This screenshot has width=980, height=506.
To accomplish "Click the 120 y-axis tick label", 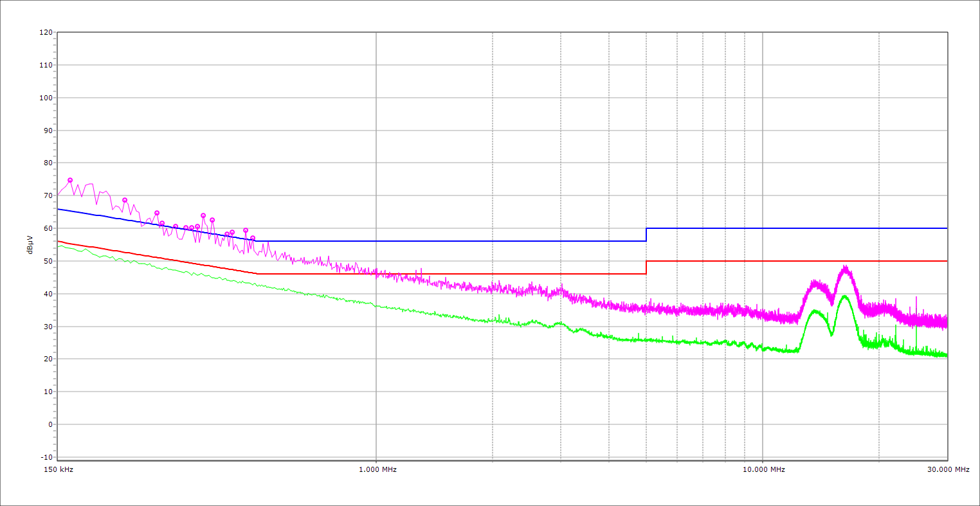I will 46,32.
